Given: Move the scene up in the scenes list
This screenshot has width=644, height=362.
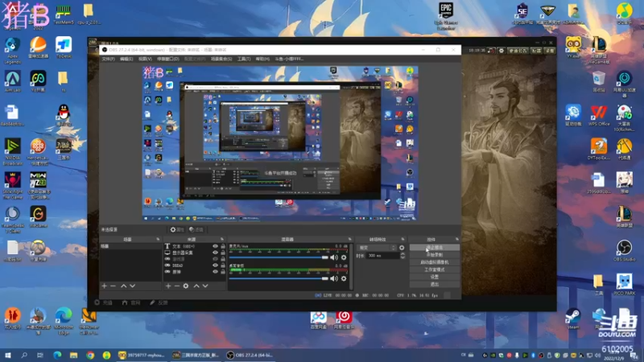Looking at the screenshot, I should pos(124,286).
